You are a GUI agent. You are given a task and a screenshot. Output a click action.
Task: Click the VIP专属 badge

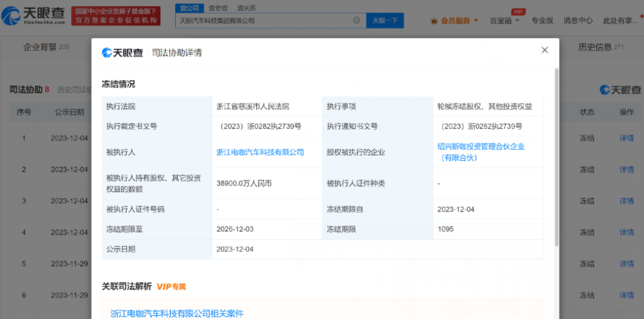(171, 287)
